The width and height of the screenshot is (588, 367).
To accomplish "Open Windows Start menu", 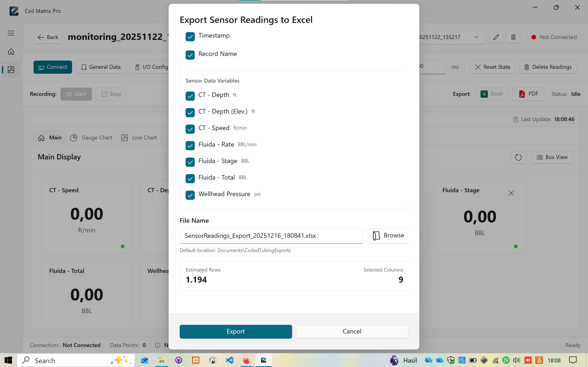I will pyautogui.click(x=8, y=360).
